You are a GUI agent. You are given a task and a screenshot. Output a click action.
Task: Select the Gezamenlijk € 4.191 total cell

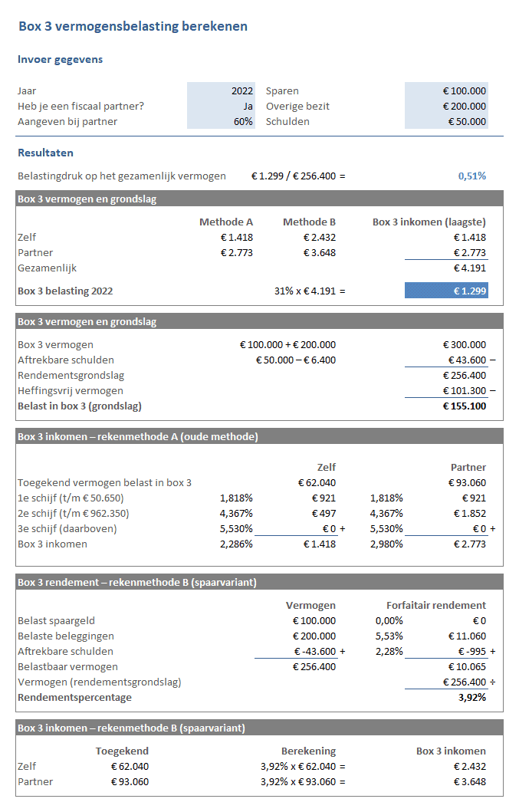(469, 268)
